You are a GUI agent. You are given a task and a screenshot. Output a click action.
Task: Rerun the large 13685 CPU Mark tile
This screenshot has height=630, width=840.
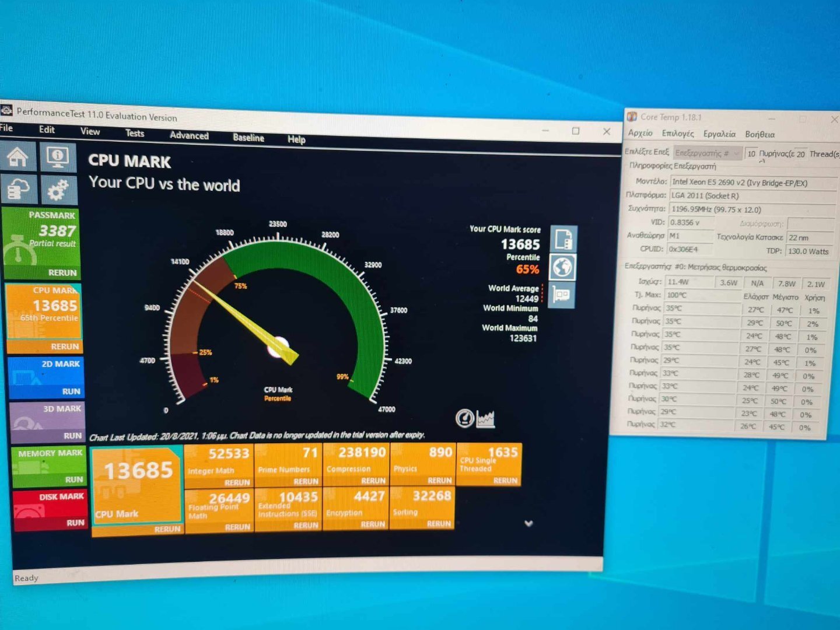click(167, 529)
